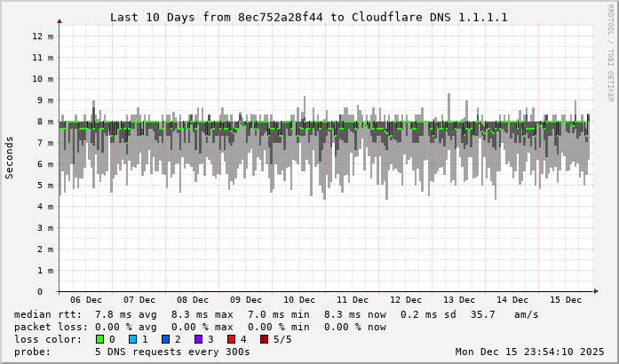Click the Seconds y-axis label
This screenshot has height=364, width=619.
tap(10, 157)
